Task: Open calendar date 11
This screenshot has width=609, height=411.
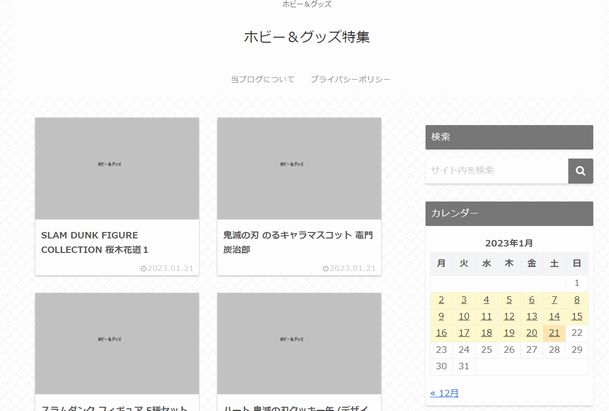Action: [486, 316]
